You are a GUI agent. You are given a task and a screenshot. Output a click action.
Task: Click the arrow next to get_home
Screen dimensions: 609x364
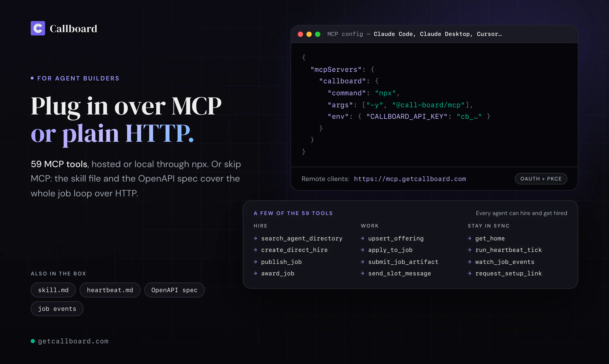pos(469,238)
